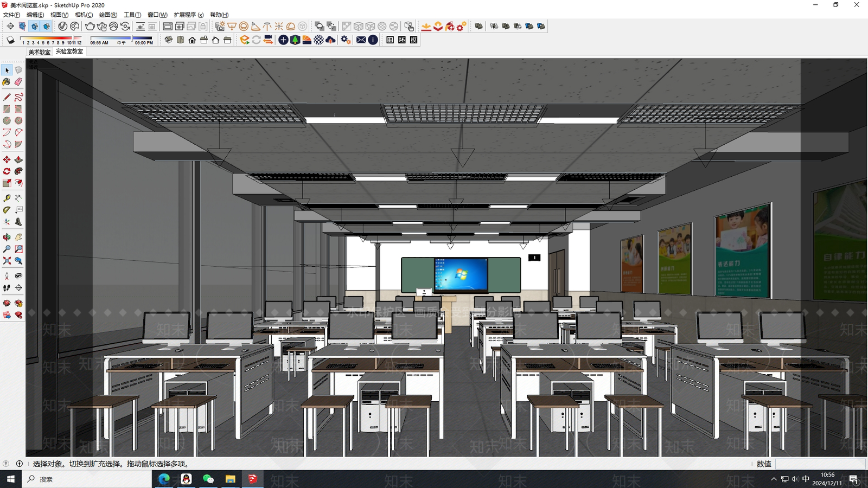Image resolution: width=868 pixels, height=488 pixels.
Task: Choose the Rotate tool
Action: 7,171
